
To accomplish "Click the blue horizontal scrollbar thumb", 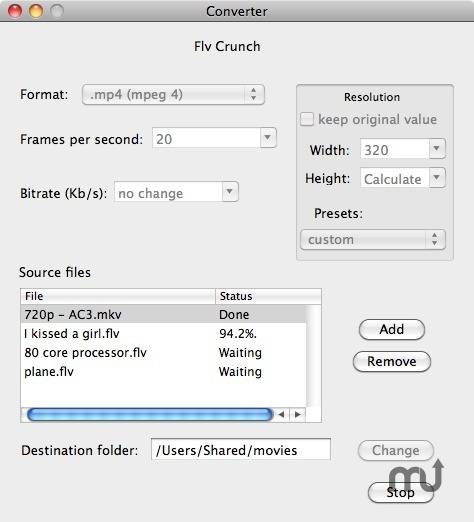I will click(150, 415).
